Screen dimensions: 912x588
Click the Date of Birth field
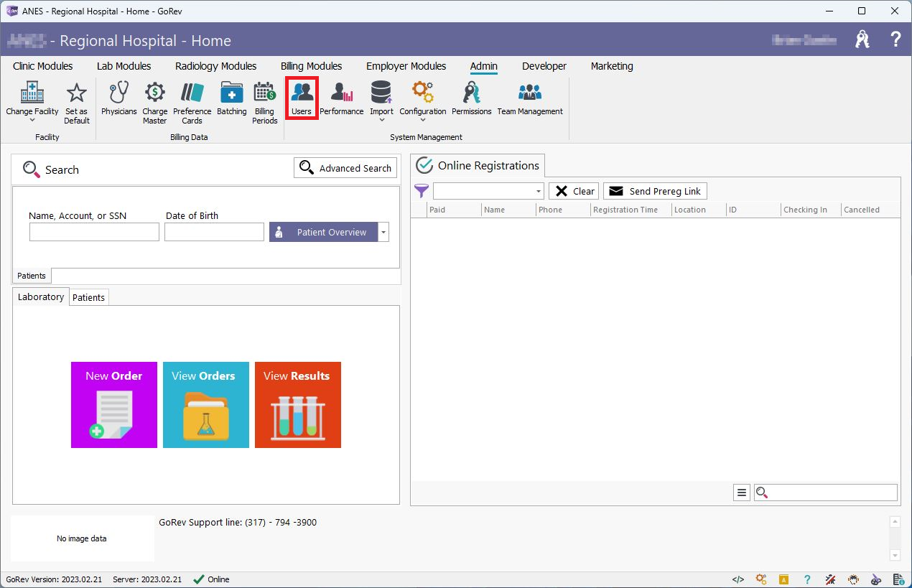pyautogui.click(x=214, y=232)
